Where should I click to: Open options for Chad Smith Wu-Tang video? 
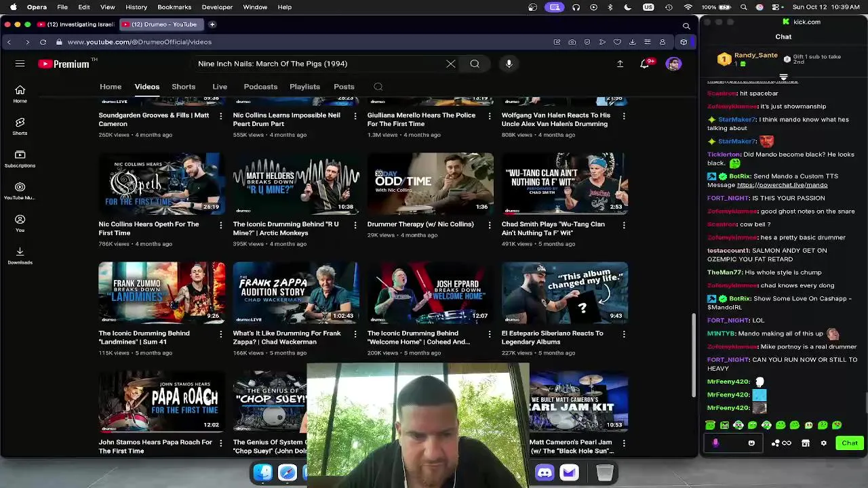624,225
